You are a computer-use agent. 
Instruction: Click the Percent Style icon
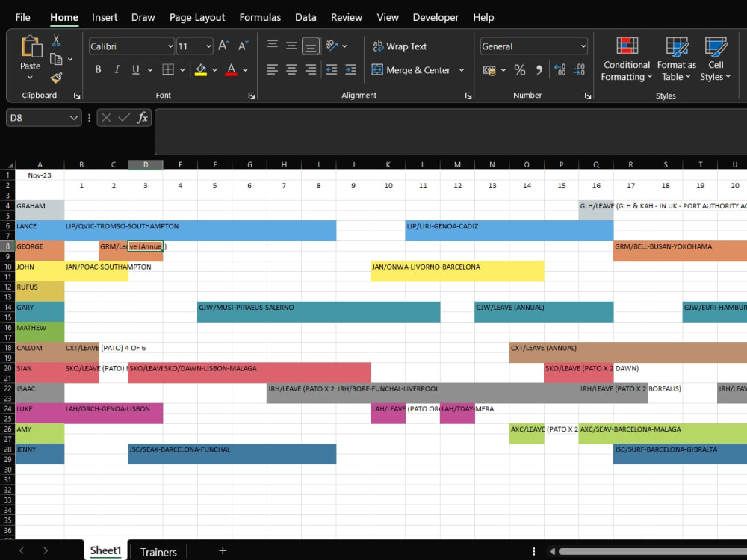[x=520, y=70]
